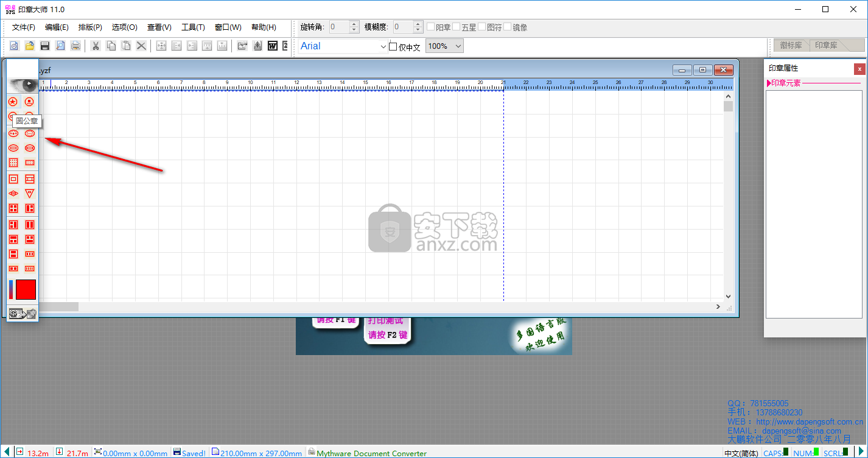Close the 印章属性 panel
Image resolution: width=868 pixels, height=458 pixels.
pos(859,69)
